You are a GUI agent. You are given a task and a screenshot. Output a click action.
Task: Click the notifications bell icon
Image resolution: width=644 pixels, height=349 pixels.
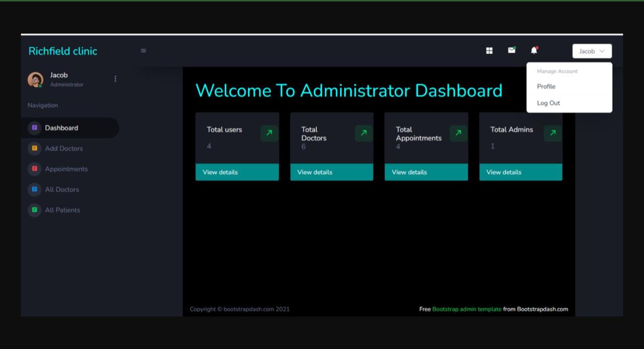click(533, 51)
